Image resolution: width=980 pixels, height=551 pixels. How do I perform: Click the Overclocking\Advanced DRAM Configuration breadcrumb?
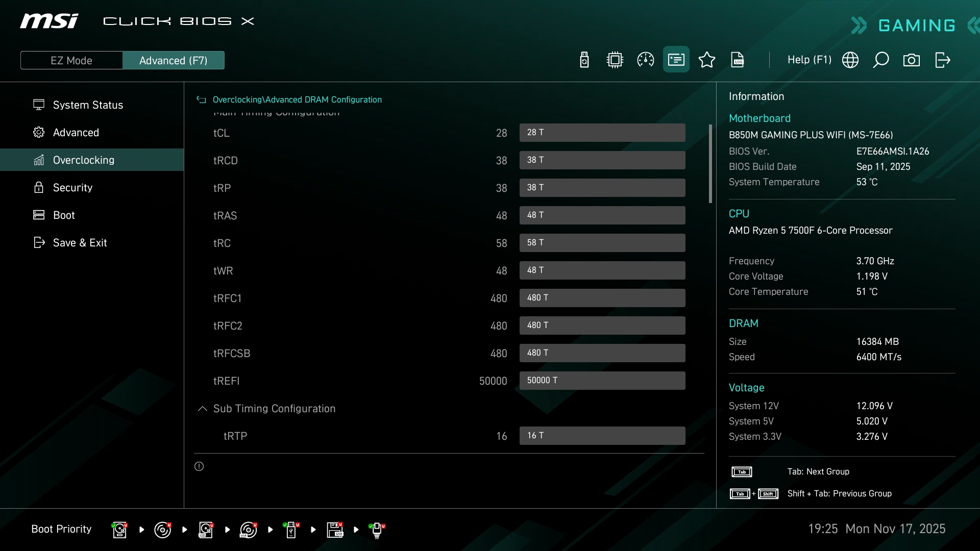click(297, 99)
